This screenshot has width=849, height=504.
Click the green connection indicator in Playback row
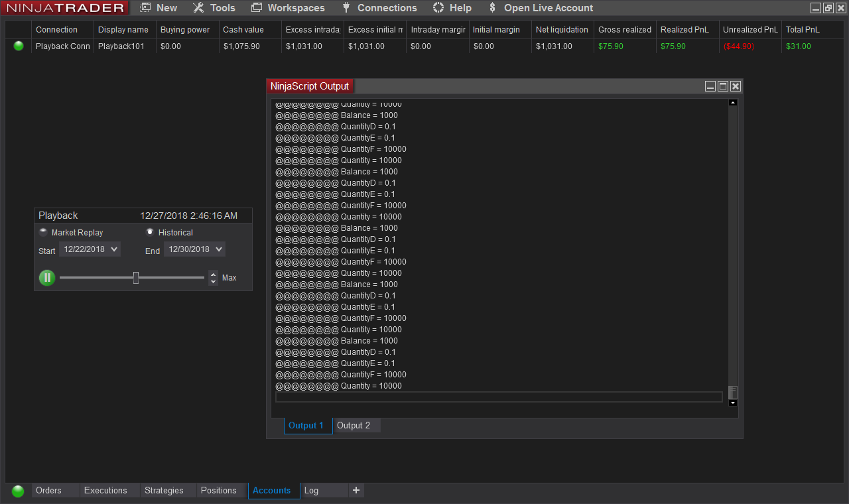(x=19, y=46)
